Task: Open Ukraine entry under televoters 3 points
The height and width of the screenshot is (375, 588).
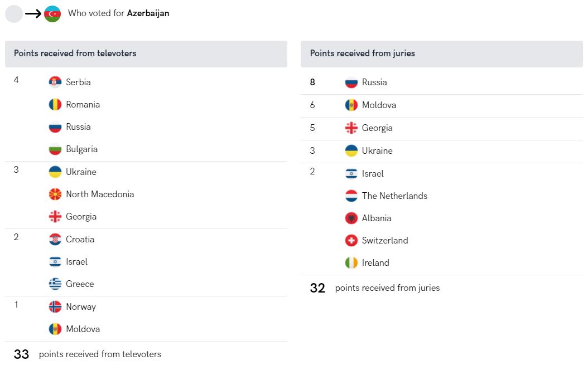Action: pyautogui.click(x=81, y=172)
